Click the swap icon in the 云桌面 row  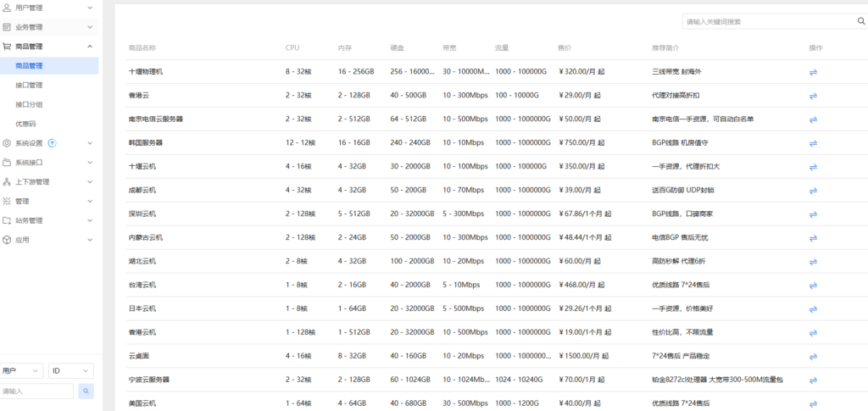click(813, 356)
